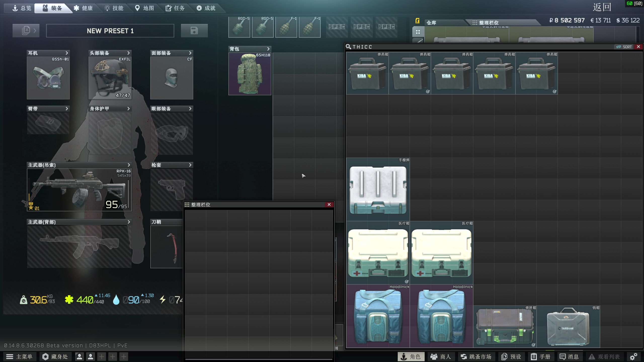Open settings with the gear icon

[633, 356]
